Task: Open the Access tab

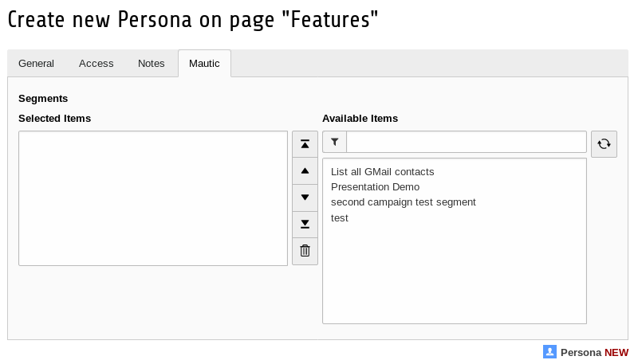Action: (x=96, y=64)
